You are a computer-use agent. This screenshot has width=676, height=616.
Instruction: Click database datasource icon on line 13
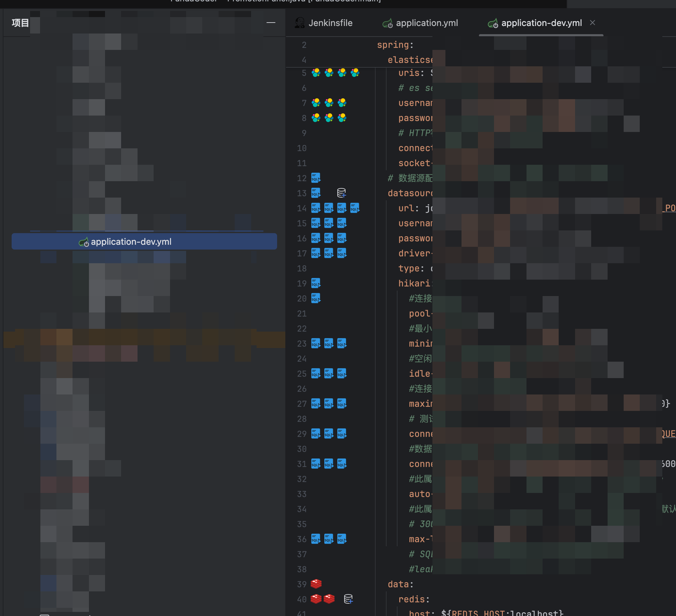pyautogui.click(x=341, y=193)
